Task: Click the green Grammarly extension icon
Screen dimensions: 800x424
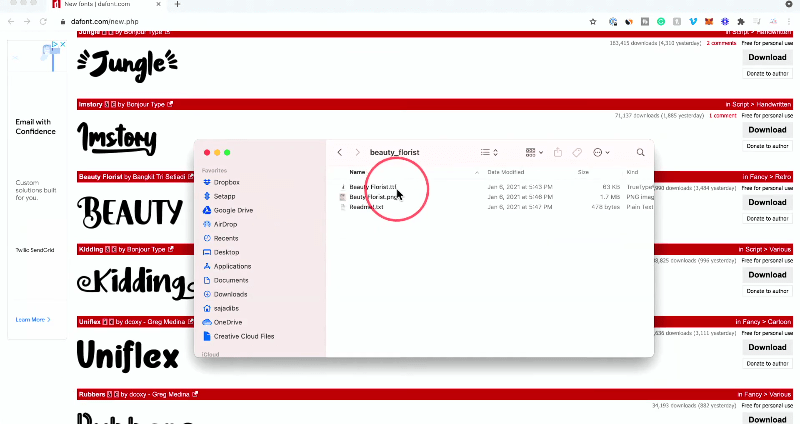Action: coord(661,21)
